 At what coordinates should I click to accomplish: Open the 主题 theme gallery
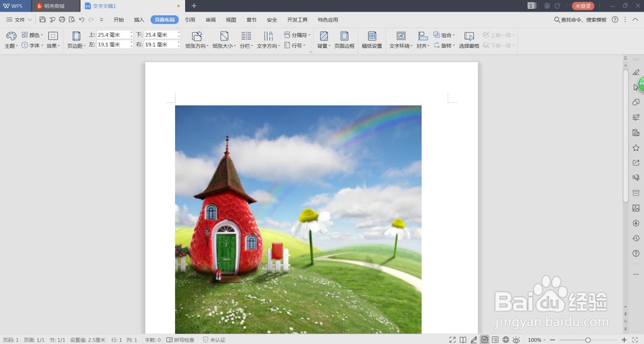click(x=11, y=41)
